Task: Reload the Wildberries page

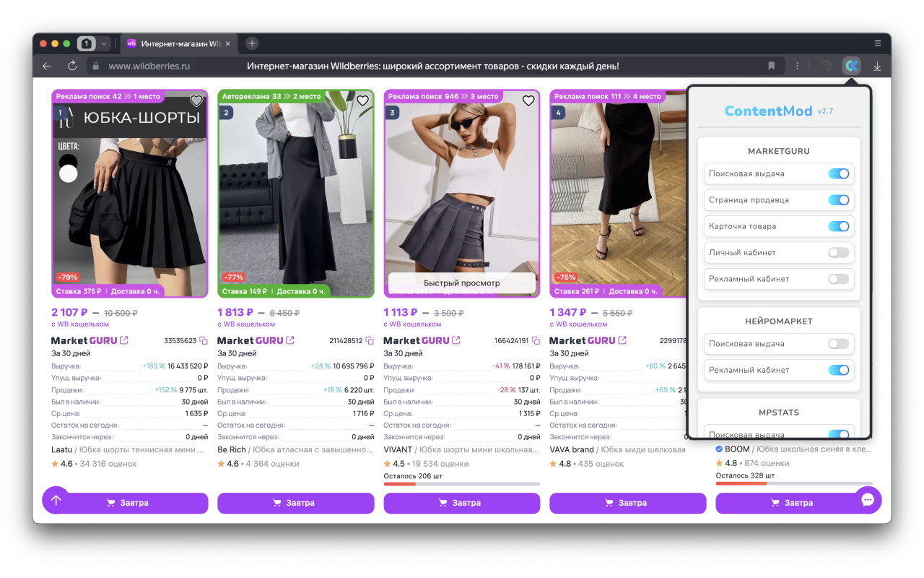Action: coord(72,66)
